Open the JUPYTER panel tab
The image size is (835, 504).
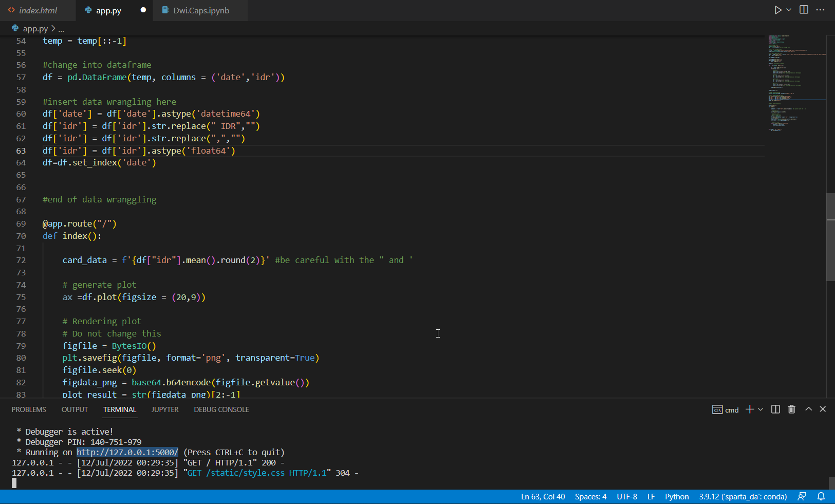point(165,409)
